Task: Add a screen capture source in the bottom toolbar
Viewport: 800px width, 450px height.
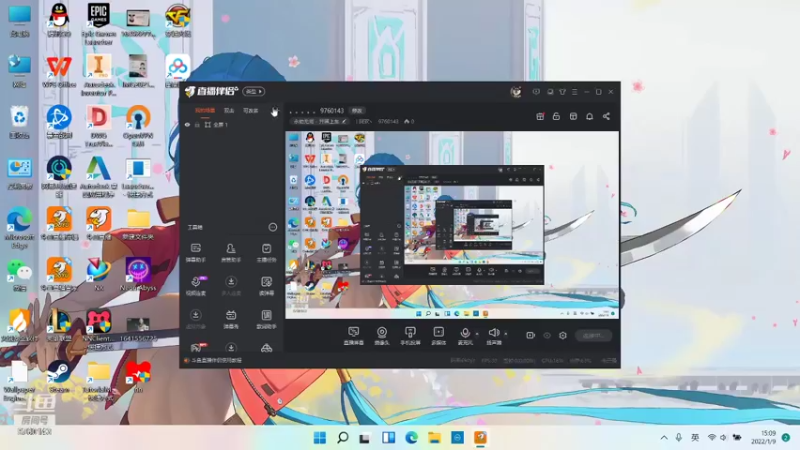Action: click(353, 336)
